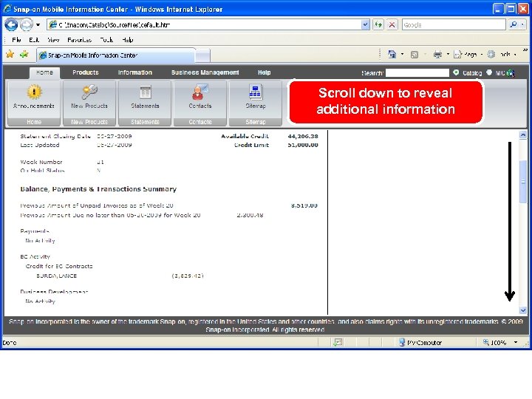Open the View menu

coord(53,40)
